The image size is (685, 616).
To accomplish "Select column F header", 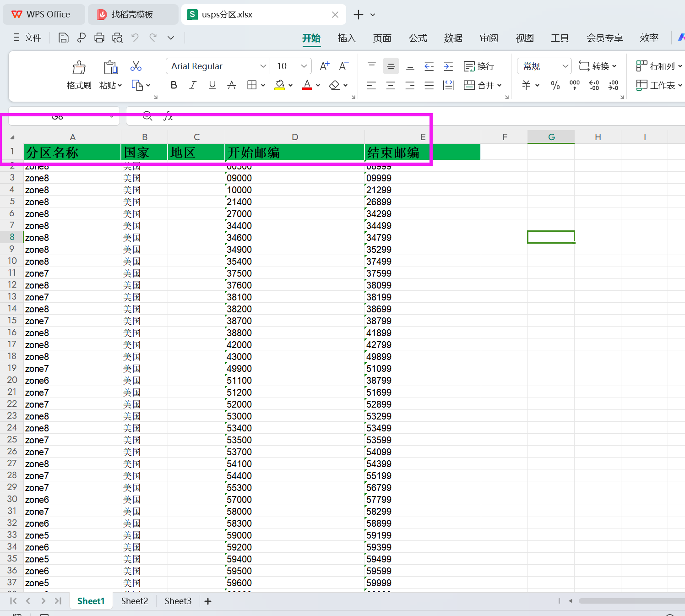I will pyautogui.click(x=505, y=137).
